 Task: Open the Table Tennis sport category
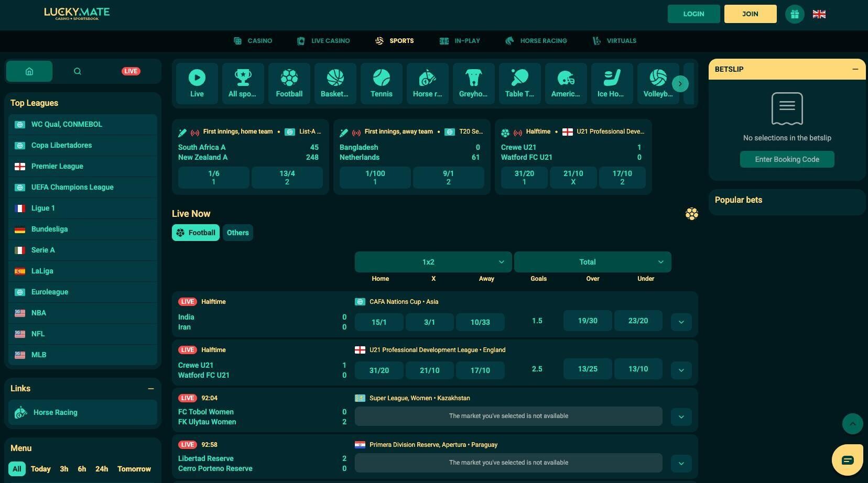pyautogui.click(x=519, y=83)
